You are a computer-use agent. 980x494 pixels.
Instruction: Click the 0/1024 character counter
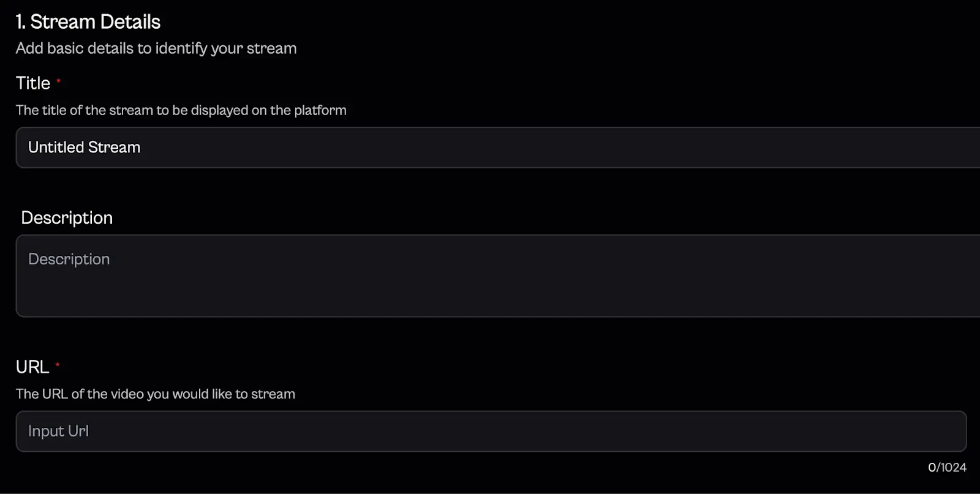[x=947, y=468]
